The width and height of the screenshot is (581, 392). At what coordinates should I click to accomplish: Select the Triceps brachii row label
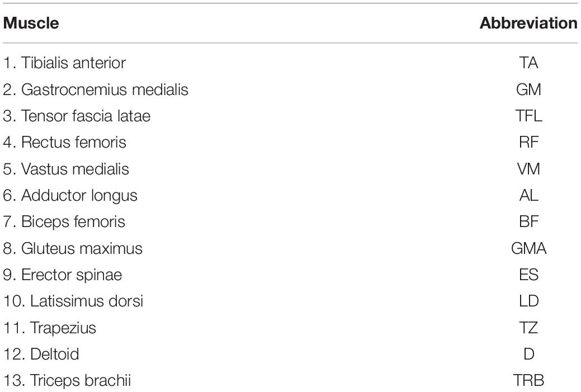(67, 381)
